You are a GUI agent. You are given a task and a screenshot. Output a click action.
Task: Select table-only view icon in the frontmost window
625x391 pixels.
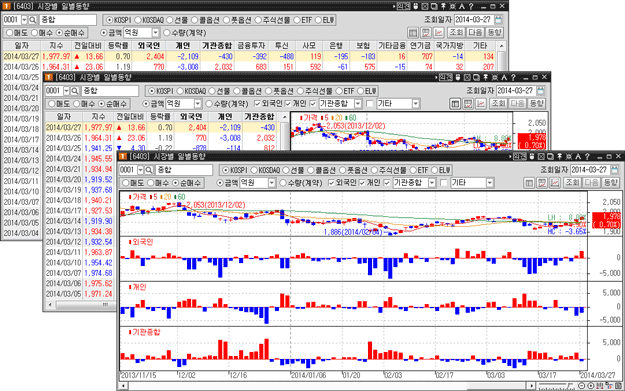point(529,183)
